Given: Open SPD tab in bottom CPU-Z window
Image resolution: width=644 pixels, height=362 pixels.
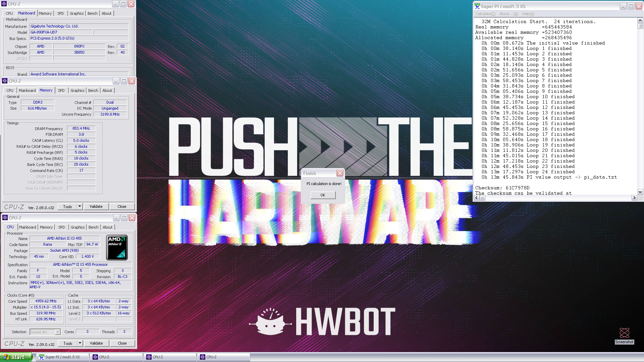Looking at the screenshot, I should coord(62,227).
